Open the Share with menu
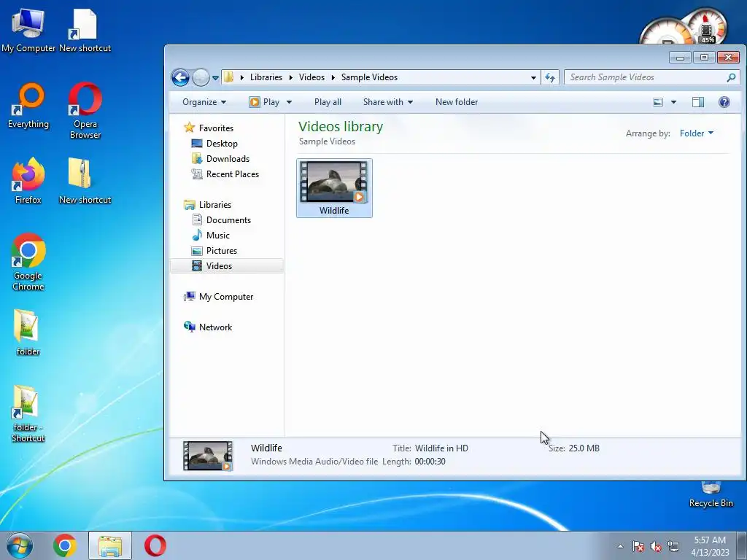The height and width of the screenshot is (560, 747). tap(388, 102)
